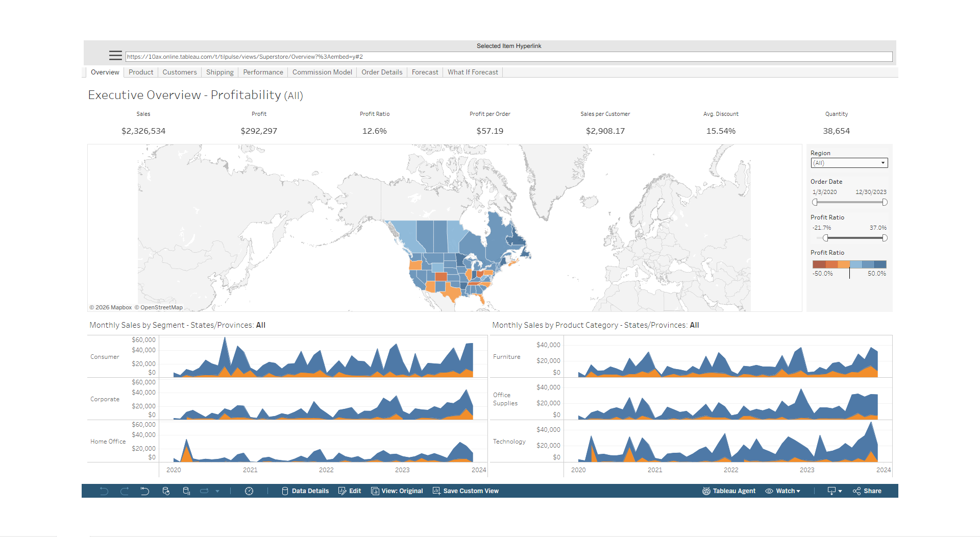This screenshot has height=537, width=980.
Task: Open the Watch dropdown menu
Action: tap(783, 491)
